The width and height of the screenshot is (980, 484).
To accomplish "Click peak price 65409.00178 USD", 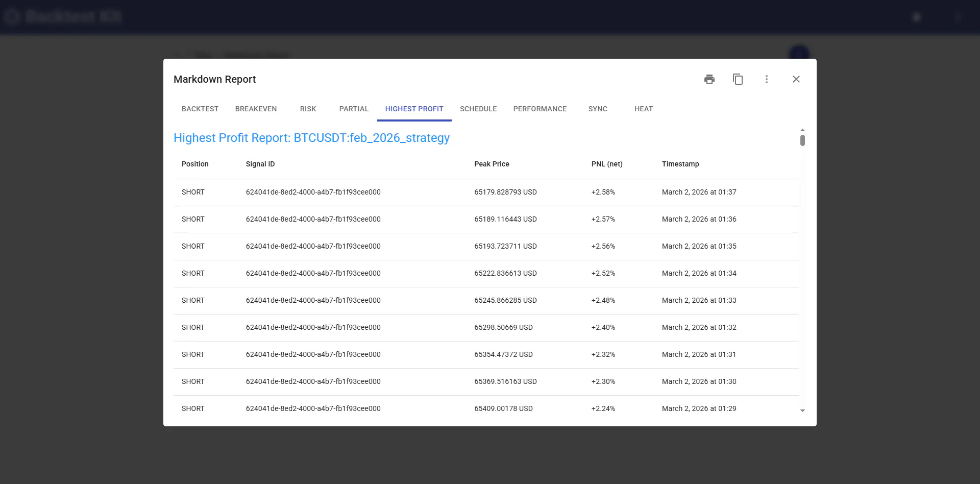I will tap(503, 408).
